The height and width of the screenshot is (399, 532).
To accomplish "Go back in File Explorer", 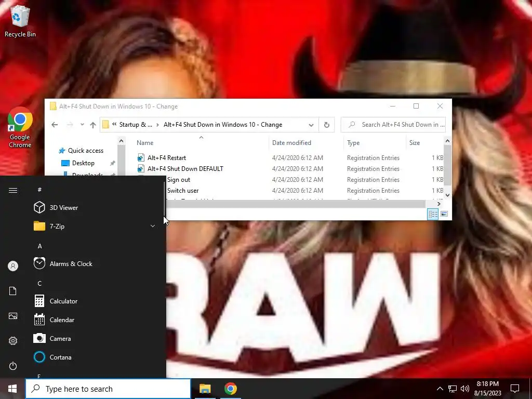I will point(55,125).
